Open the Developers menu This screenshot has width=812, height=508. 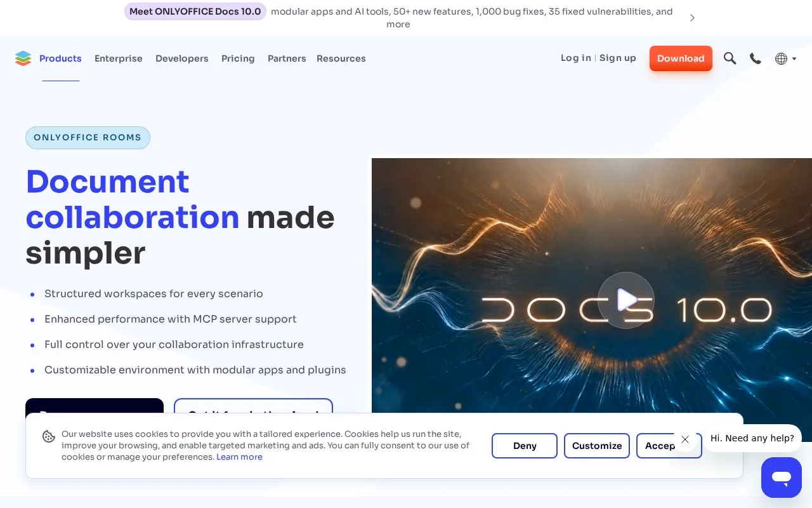click(x=182, y=58)
